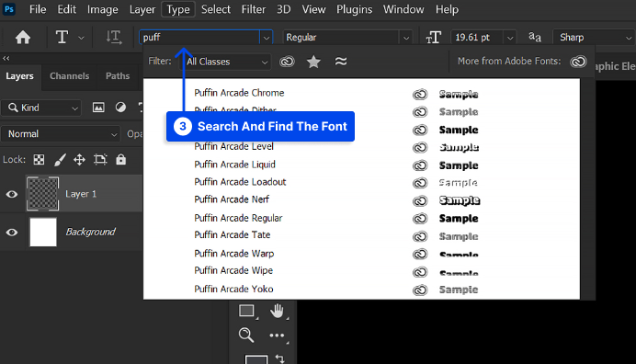This screenshot has height=364, width=636.
Task: Open More from Adobe Fonts cloud icon
Action: coord(578,62)
